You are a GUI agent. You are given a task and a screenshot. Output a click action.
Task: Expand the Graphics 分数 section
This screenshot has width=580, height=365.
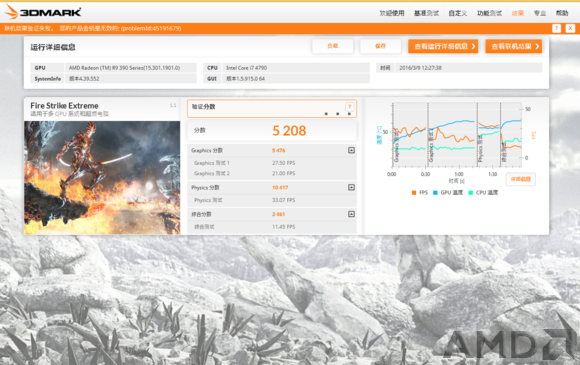point(351,150)
